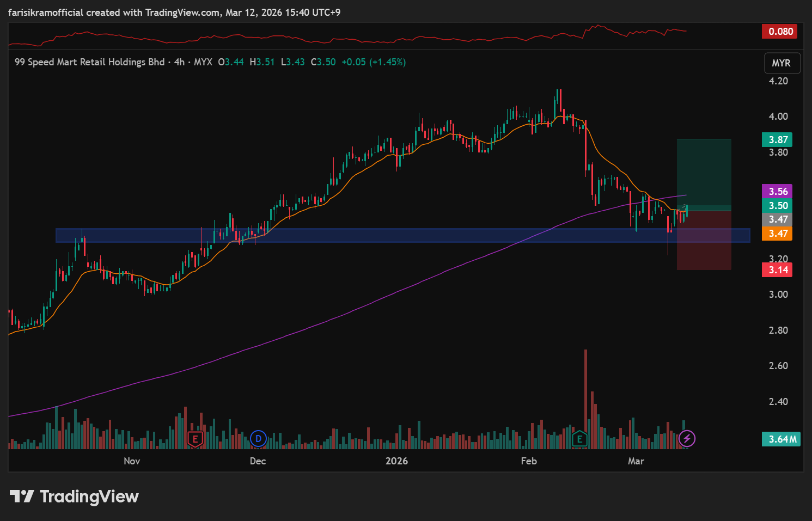Select the green long position target zone
This screenshot has width=812, height=521.
[x=704, y=174]
